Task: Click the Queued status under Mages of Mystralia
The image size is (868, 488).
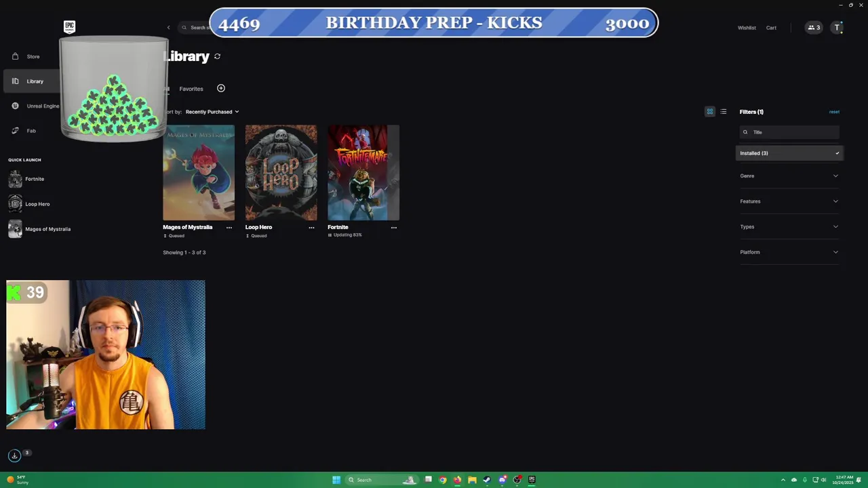Action: click(x=174, y=236)
